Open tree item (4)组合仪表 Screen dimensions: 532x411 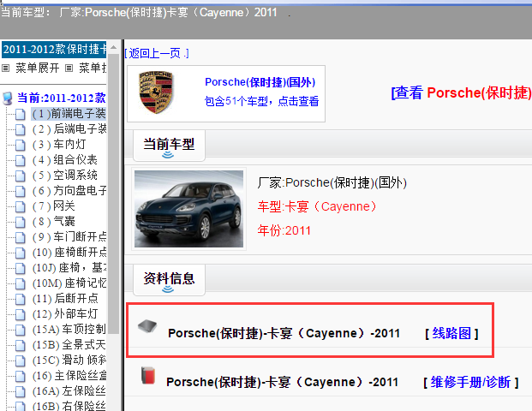65,160
